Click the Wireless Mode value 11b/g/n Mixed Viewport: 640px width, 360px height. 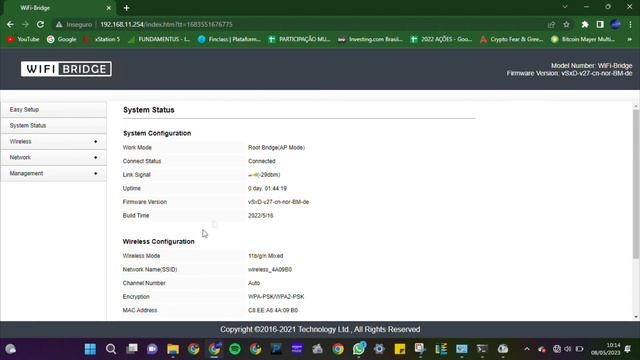coord(265,256)
